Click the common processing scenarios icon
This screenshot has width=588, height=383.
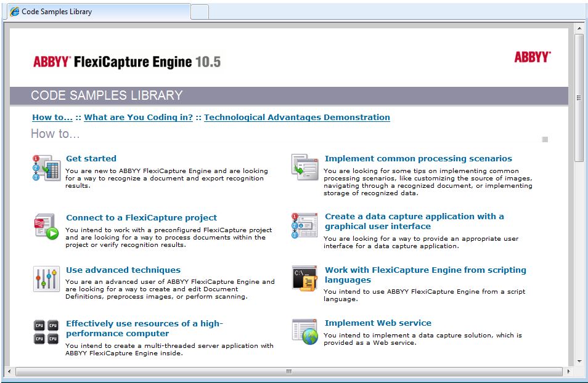305,167
